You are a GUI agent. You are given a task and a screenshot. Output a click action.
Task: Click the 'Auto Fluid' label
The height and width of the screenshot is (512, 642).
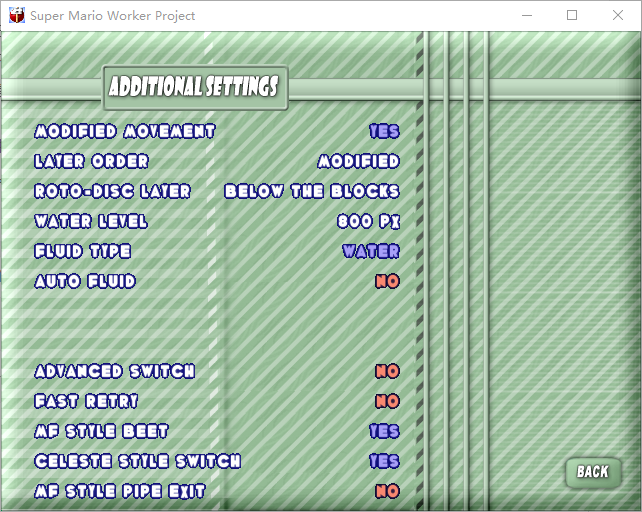click(x=85, y=281)
